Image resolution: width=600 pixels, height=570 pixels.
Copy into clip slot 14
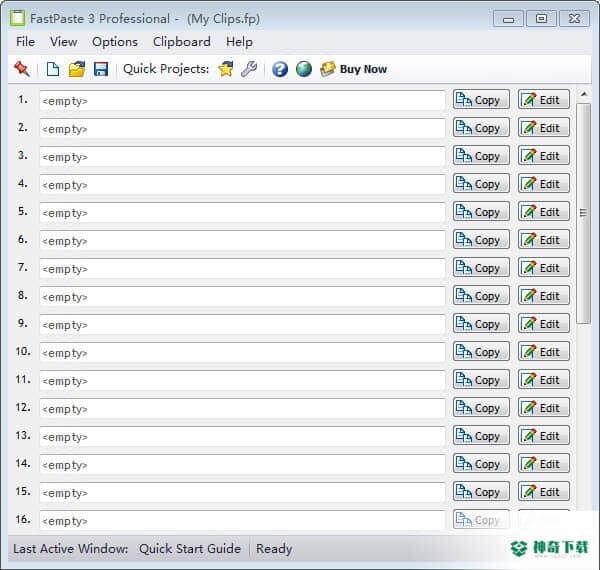(x=481, y=463)
